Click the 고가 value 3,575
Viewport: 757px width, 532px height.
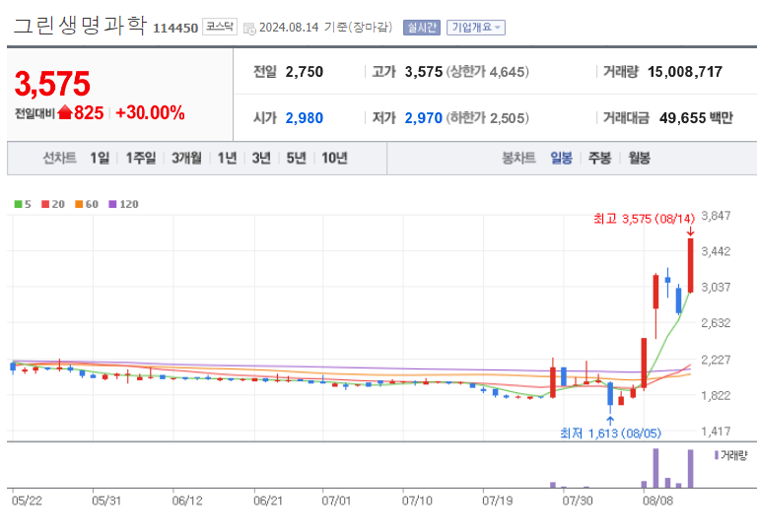tap(424, 72)
